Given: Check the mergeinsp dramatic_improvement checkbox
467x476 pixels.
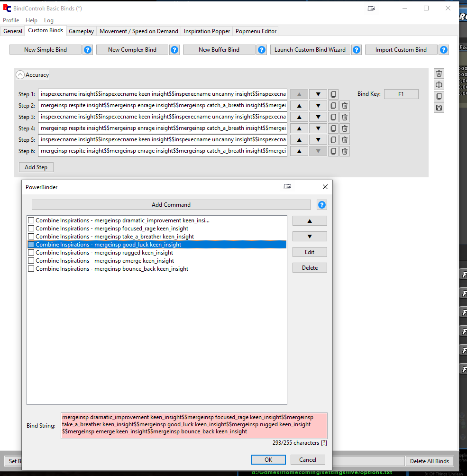Looking at the screenshot, I should pos(31,220).
